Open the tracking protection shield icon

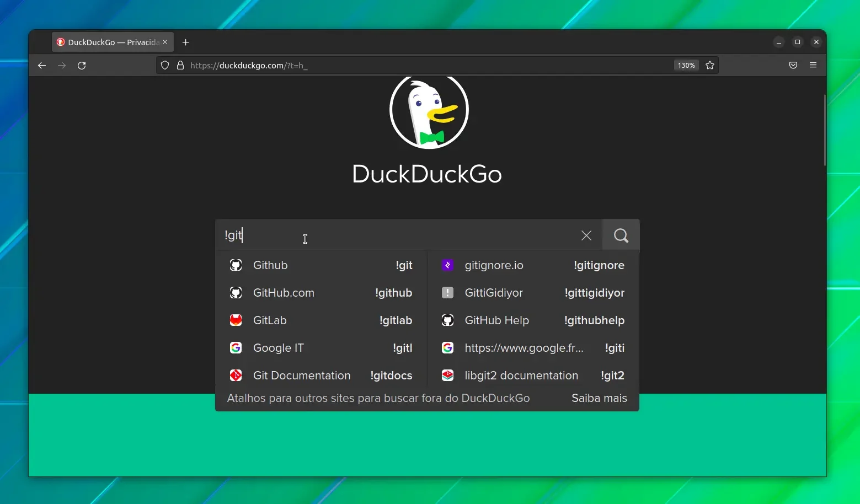(x=165, y=66)
